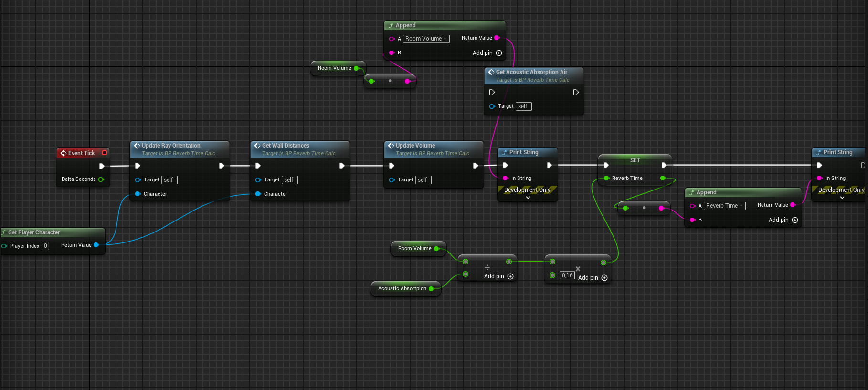
Task: Click Add pin on Reverb Time Append node
Action: pos(794,220)
